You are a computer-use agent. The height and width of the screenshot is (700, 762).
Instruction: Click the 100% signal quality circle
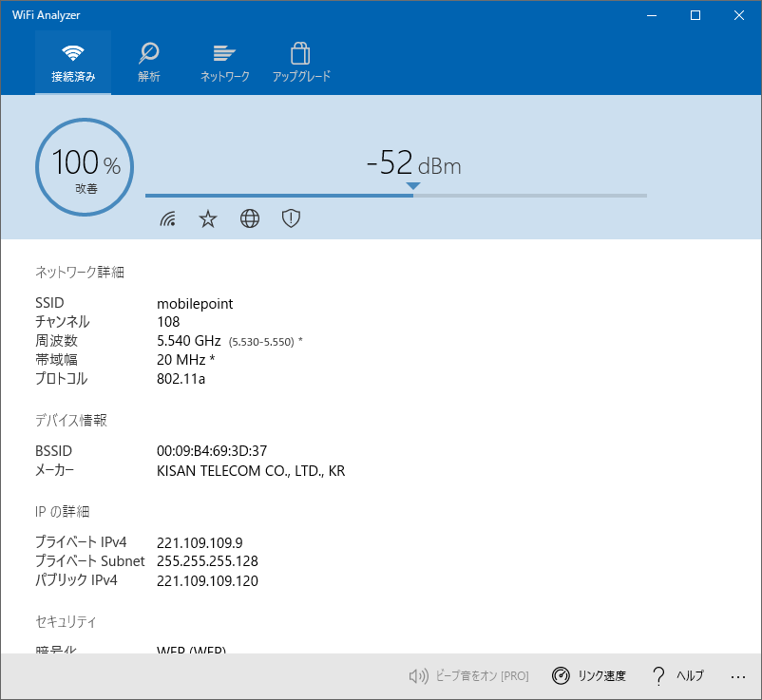(x=85, y=167)
